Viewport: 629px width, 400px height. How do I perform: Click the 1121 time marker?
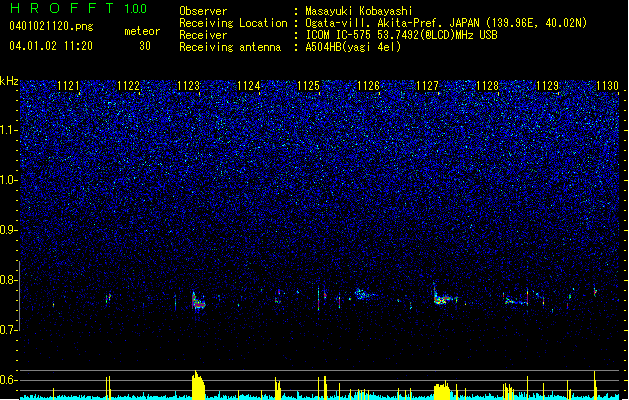click(x=69, y=86)
